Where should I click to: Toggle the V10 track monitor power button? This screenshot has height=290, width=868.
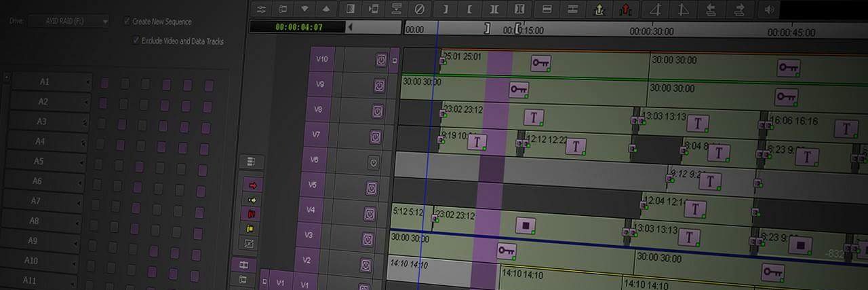381,60
